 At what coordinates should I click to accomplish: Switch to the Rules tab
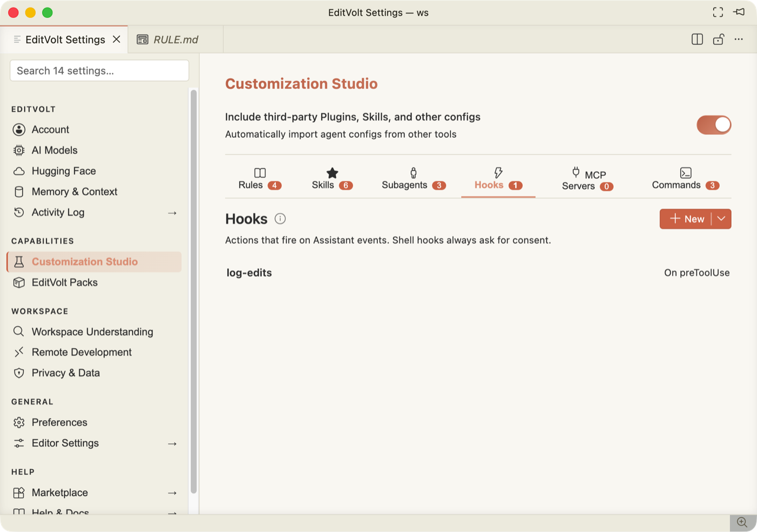pos(260,179)
